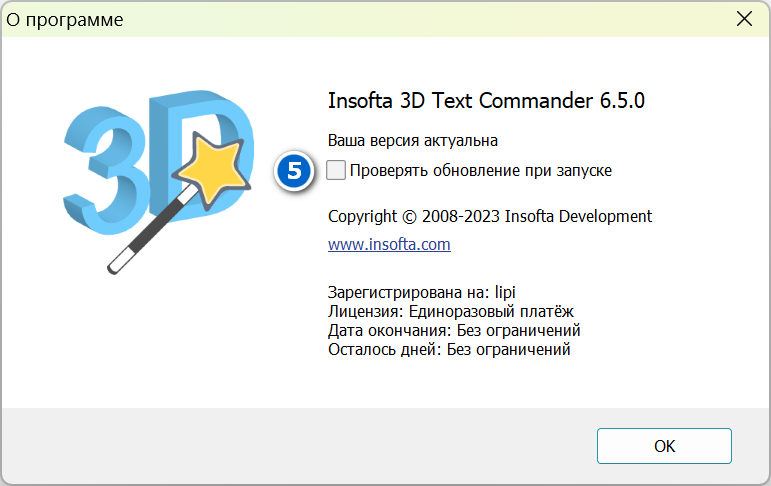The image size is (771, 486).
Task: Confirm the dialog with the OK button
Action: point(664,446)
